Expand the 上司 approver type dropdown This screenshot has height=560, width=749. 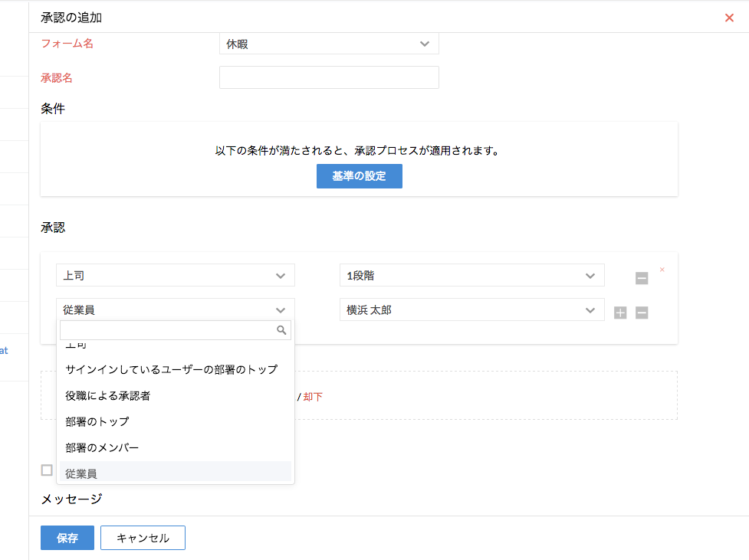175,276
